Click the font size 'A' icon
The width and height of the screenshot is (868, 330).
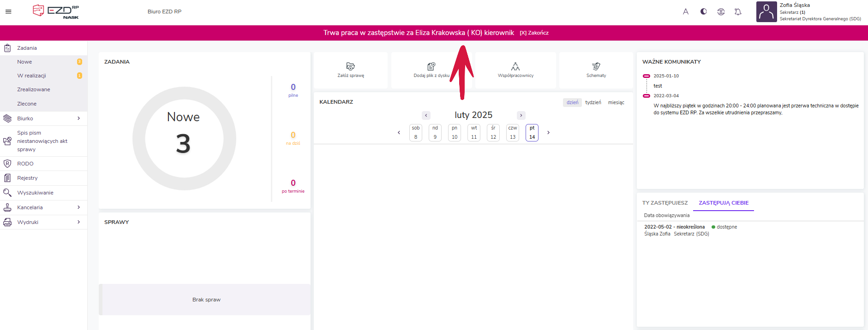click(x=686, y=12)
